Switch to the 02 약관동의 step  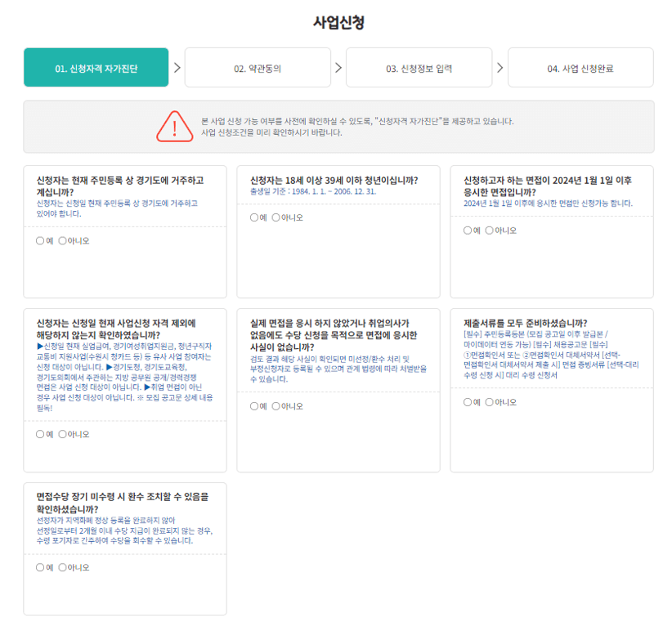pyautogui.click(x=258, y=67)
